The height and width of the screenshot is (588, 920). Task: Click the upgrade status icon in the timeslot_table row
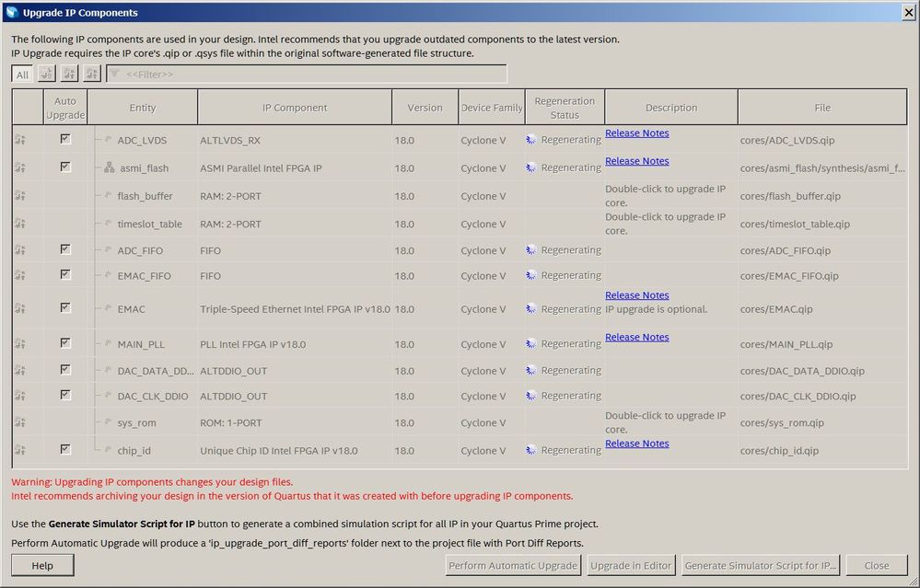[20, 224]
